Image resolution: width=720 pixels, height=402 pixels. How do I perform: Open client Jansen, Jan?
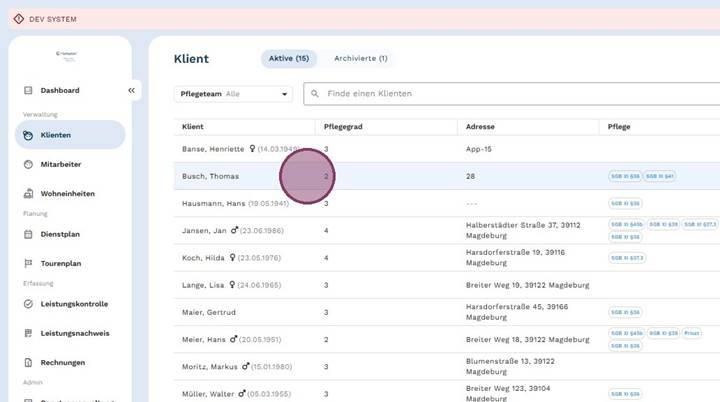(x=204, y=231)
